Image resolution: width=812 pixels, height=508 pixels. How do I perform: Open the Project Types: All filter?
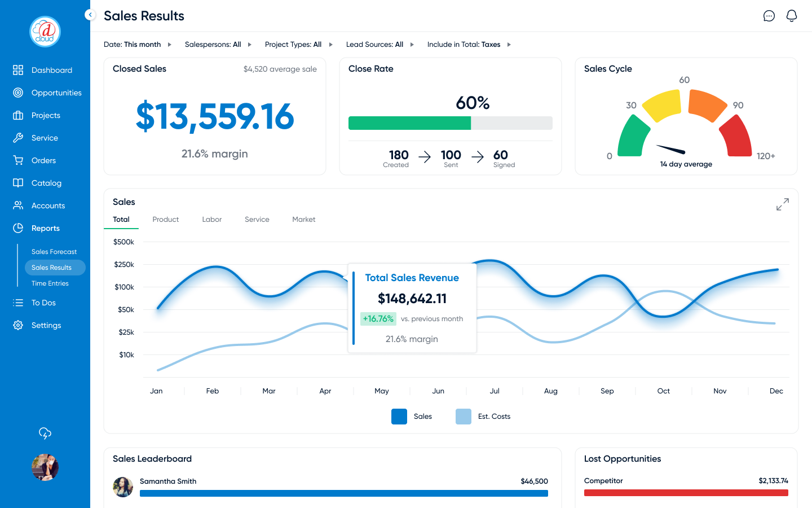click(x=299, y=45)
